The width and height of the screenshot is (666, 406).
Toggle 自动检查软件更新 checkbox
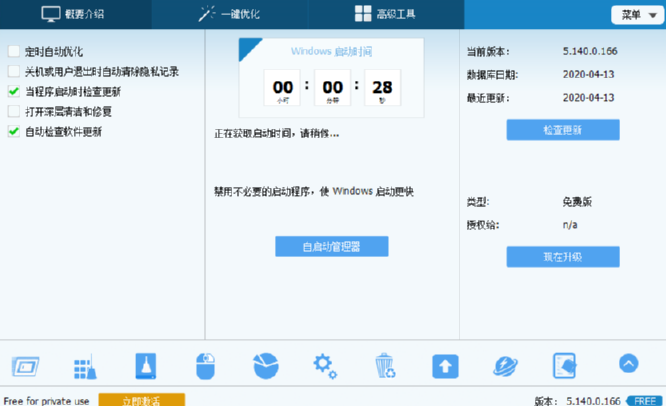pyautogui.click(x=14, y=132)
